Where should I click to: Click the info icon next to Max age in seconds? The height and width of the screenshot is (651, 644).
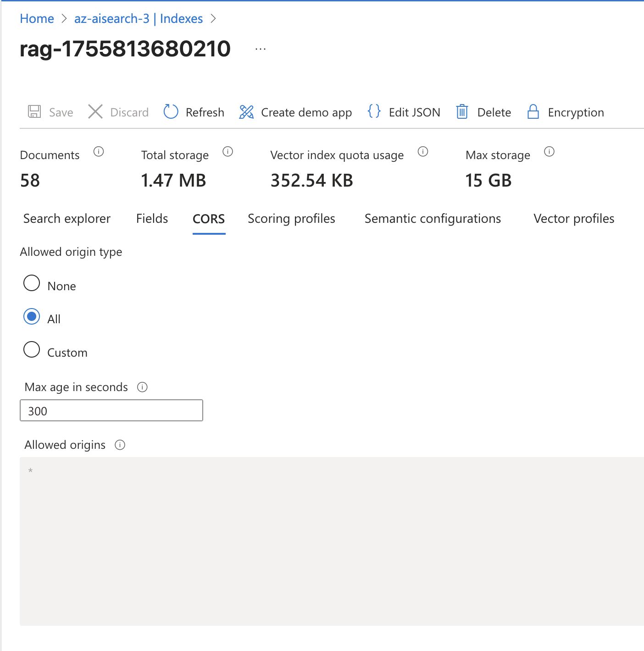click(143, 387)
